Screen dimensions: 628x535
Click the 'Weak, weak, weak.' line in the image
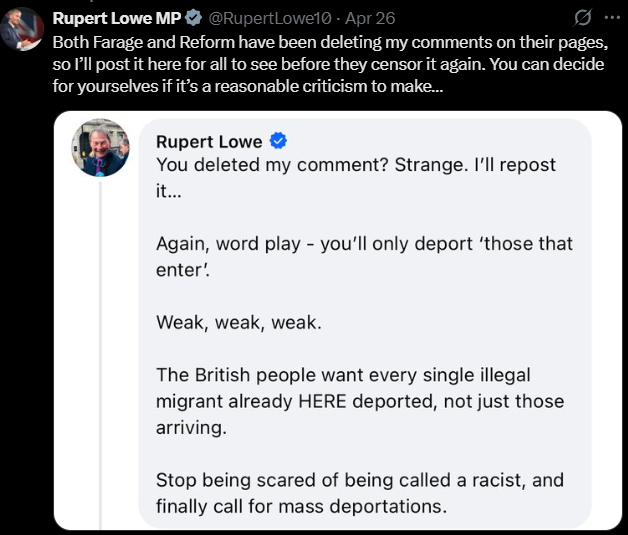point(232,322)
